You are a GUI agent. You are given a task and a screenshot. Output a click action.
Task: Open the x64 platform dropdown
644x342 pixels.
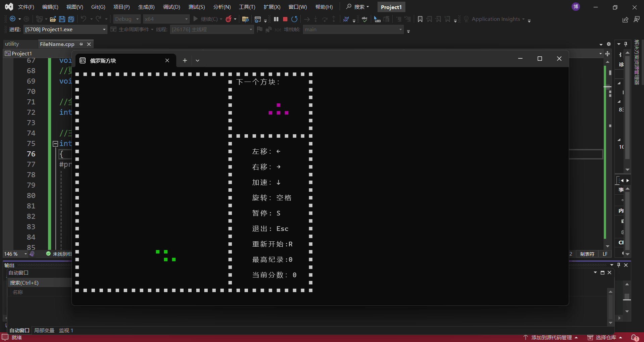166,19
